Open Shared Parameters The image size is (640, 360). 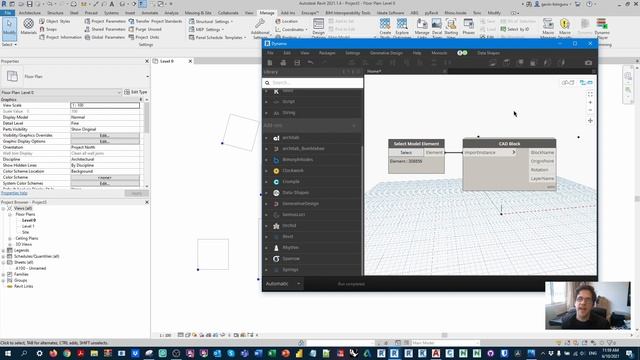[x=105, y=29]
